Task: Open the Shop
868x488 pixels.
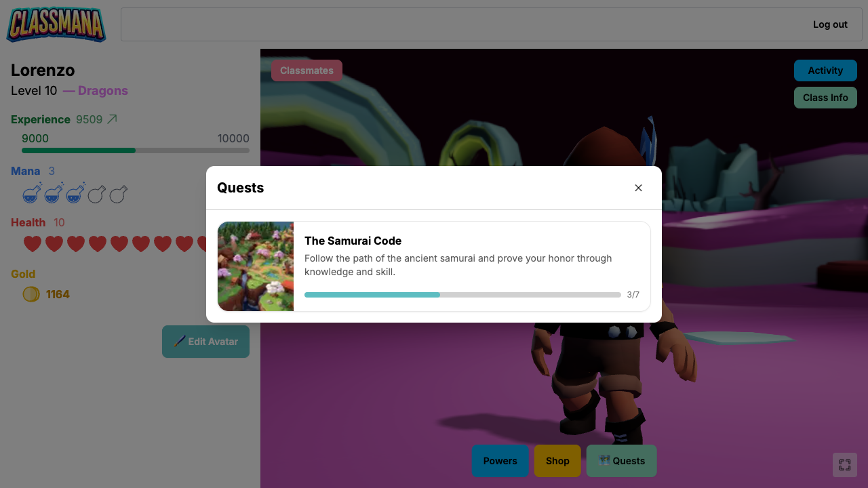Action: pos(557,461)
